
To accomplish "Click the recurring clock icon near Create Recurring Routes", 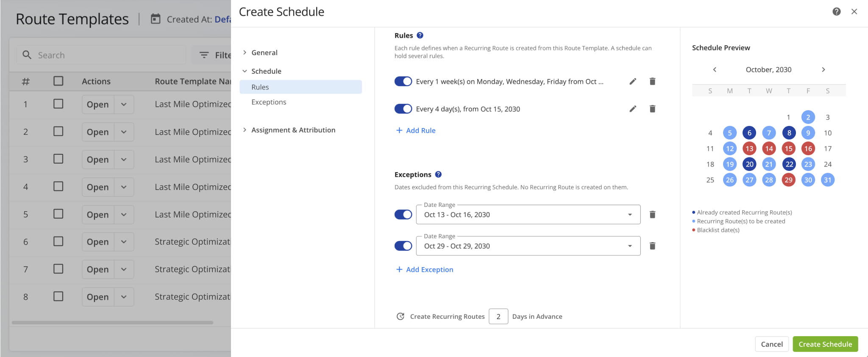I will (400, 316).
